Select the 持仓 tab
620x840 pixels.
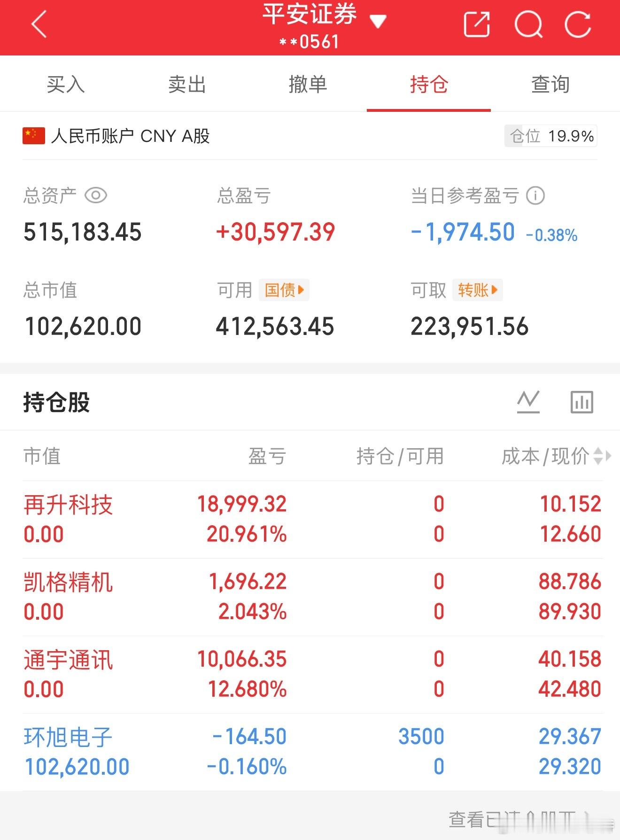coord(429,85)
